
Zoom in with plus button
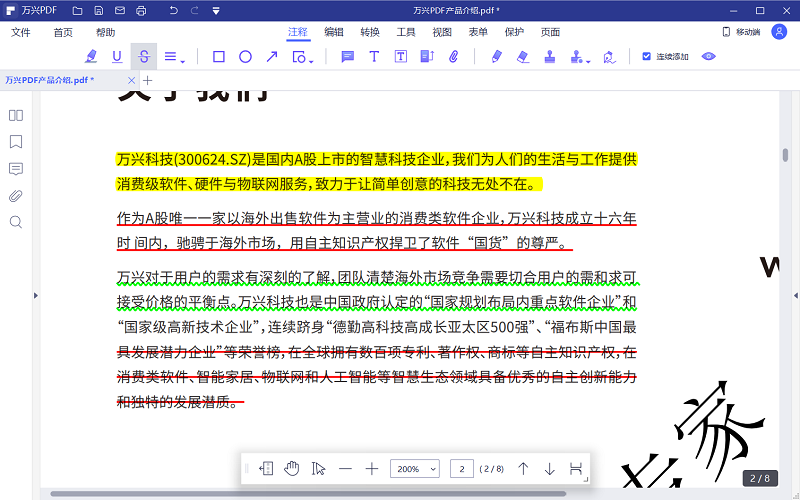[x=372, y=468]
